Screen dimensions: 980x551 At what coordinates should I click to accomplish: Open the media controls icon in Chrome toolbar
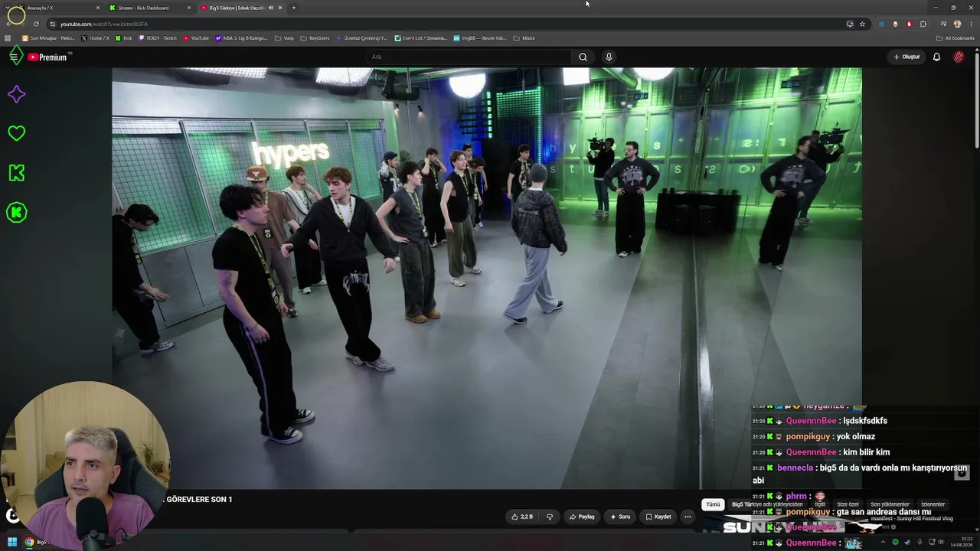pos(943,24)
